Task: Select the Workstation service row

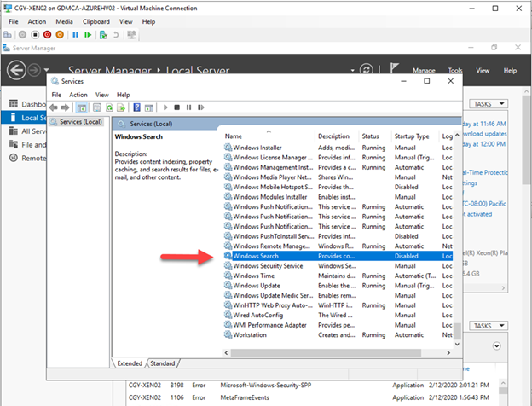Action: coord(338,334)
